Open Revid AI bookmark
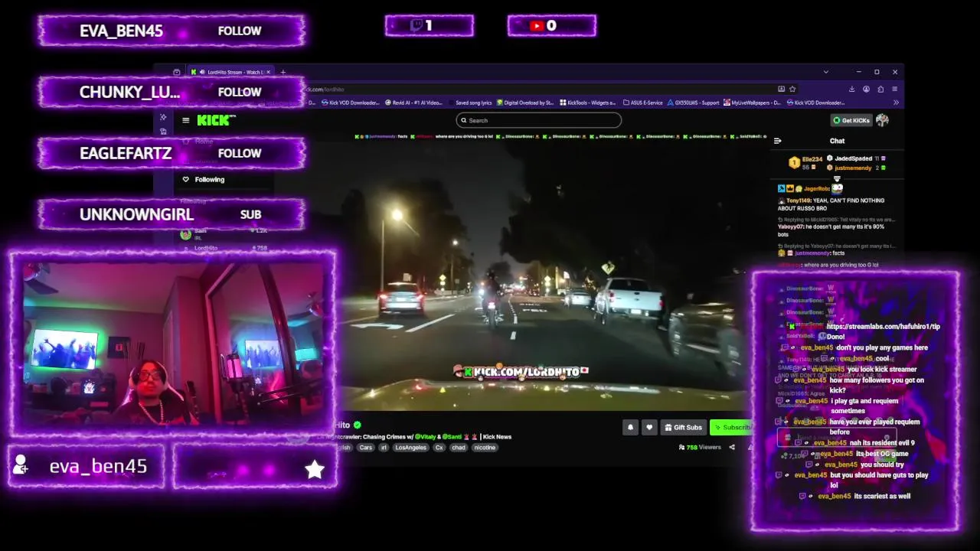Viewport: 980px width, 551px height. [414, 103]
